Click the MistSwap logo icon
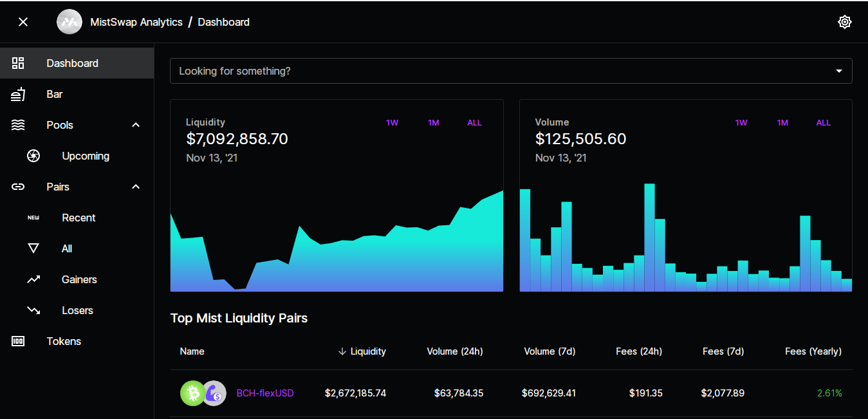 (x=69, y=22)
